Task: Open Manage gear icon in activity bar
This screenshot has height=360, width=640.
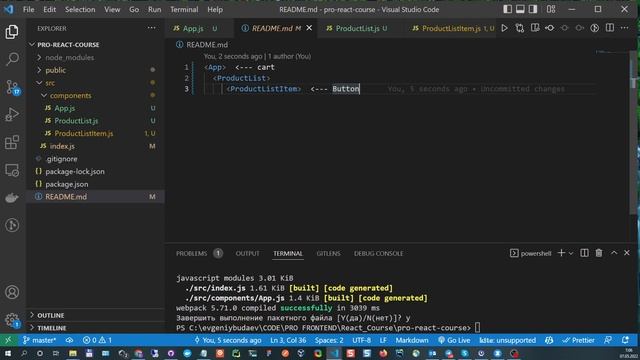Action: pos(12,320)
